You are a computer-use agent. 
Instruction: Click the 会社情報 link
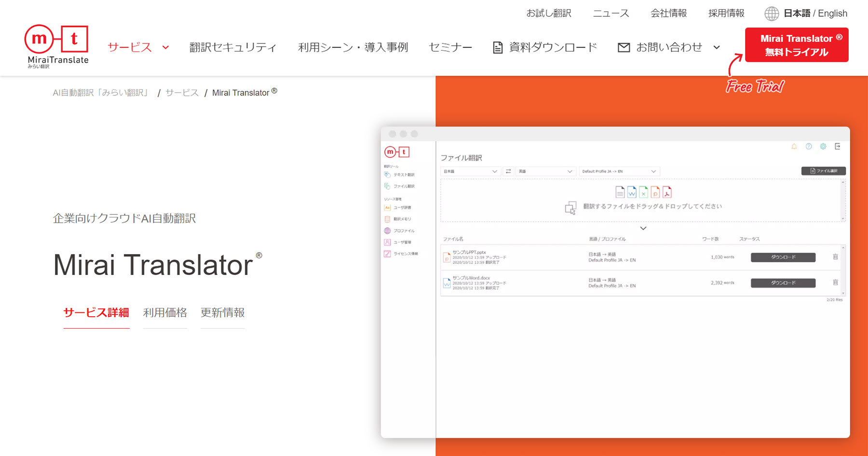point(668,13)
